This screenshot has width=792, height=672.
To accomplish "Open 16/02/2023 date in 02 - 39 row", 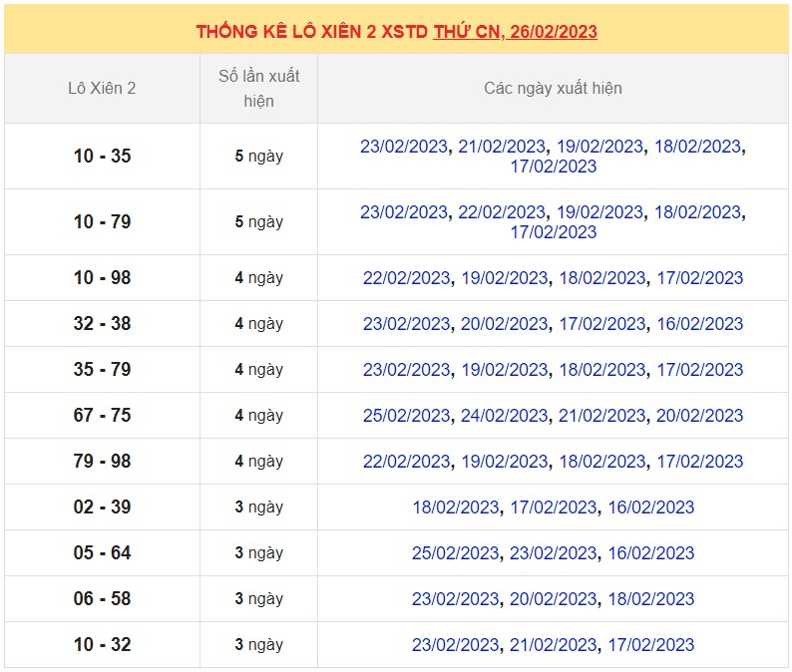I will [x=650, y=507].
